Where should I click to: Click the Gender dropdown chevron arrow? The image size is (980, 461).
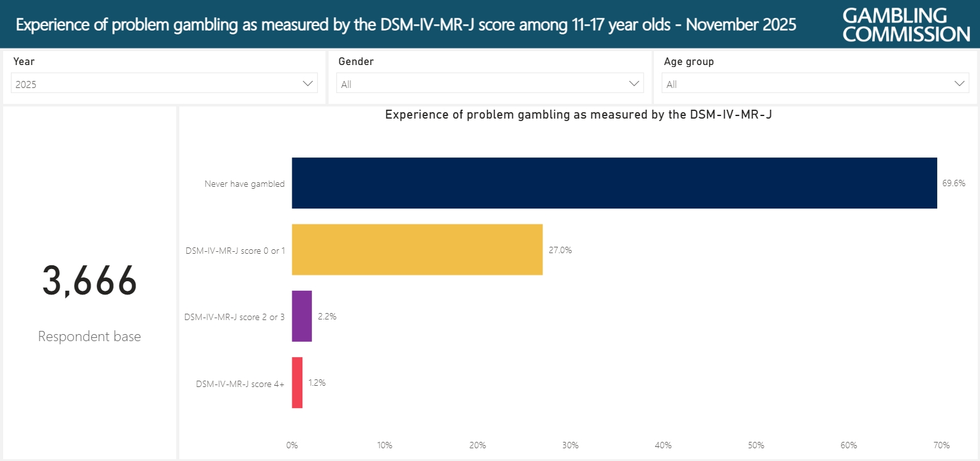[x=634, y=83]
